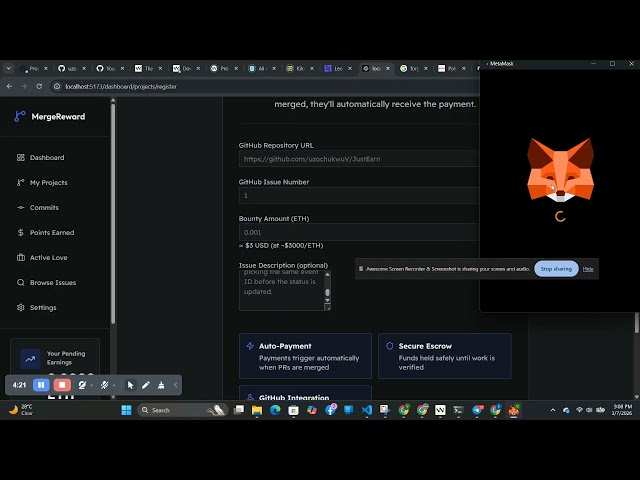Reload the localhost page
640x480 pixels.
point(39,87)
